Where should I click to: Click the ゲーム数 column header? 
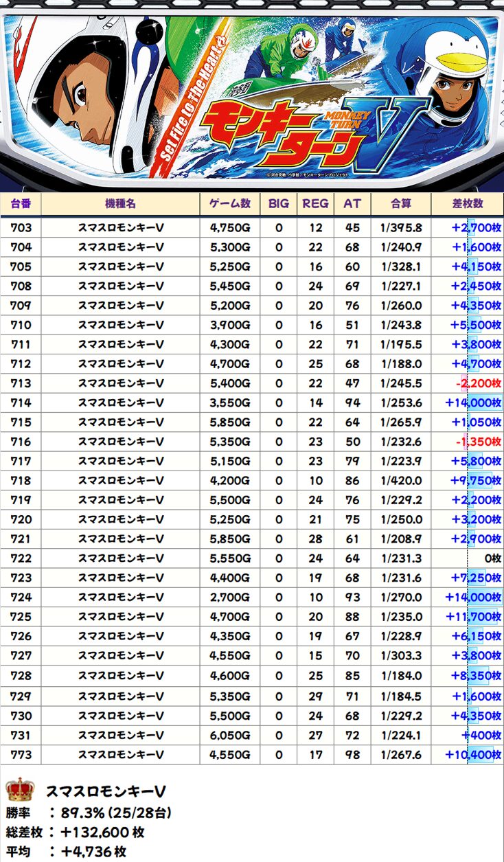click(x=229, y=204)
